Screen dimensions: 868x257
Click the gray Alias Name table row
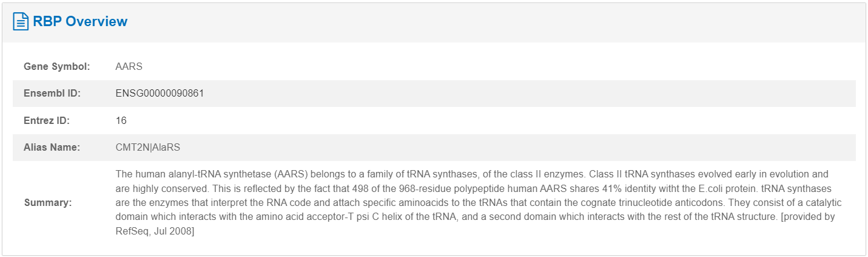[x=434, y=147]
